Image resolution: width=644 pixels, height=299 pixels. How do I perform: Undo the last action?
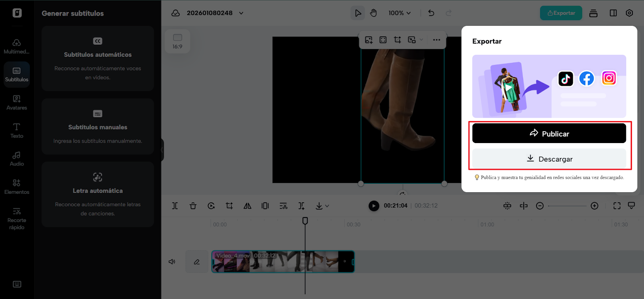click(x=431, y=13)
